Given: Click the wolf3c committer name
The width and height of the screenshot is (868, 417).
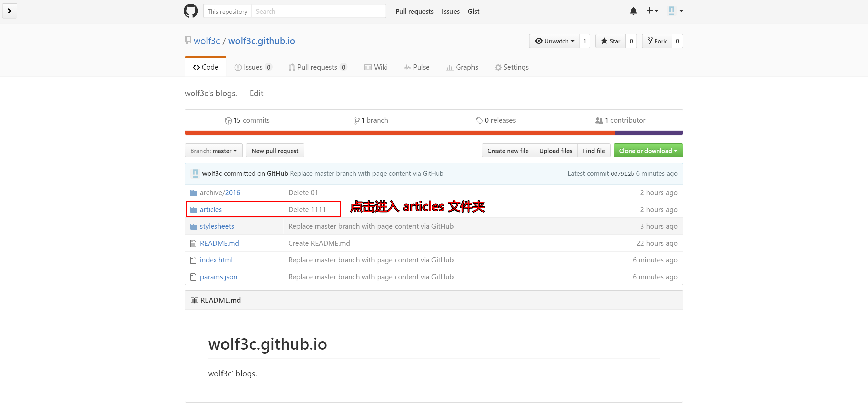Looking at the screenshot, I should coord(212,173).
